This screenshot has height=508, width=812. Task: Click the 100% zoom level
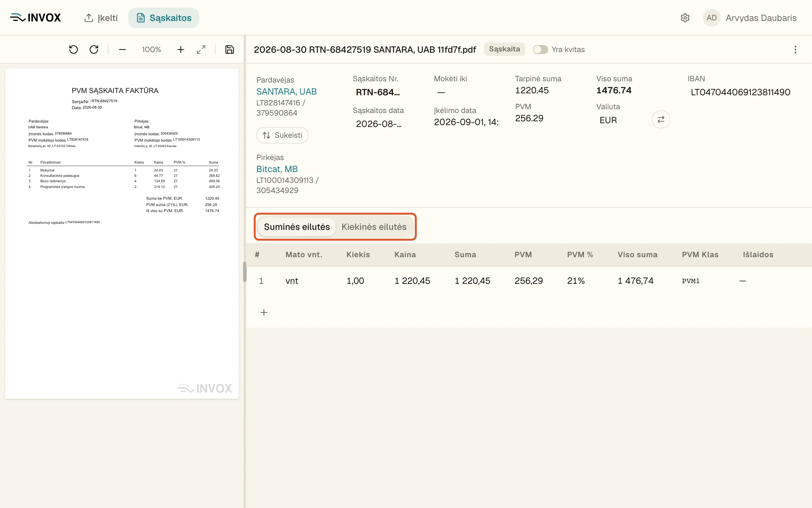click(151, 50)
